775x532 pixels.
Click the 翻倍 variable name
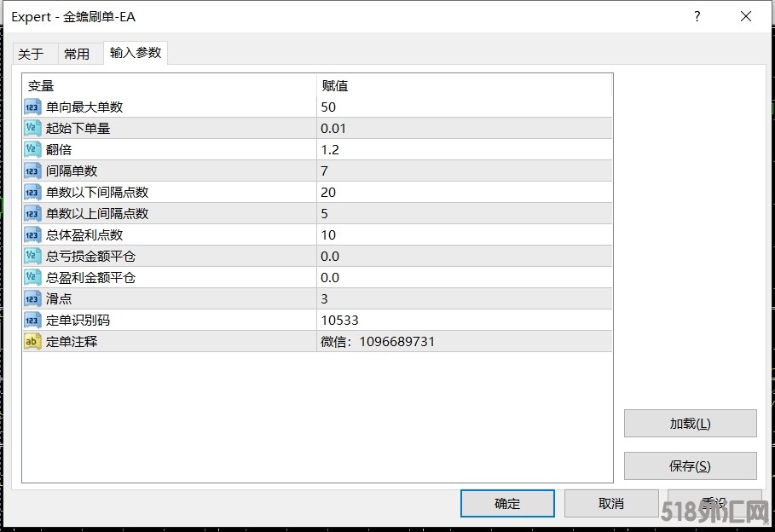coord(59,149)
